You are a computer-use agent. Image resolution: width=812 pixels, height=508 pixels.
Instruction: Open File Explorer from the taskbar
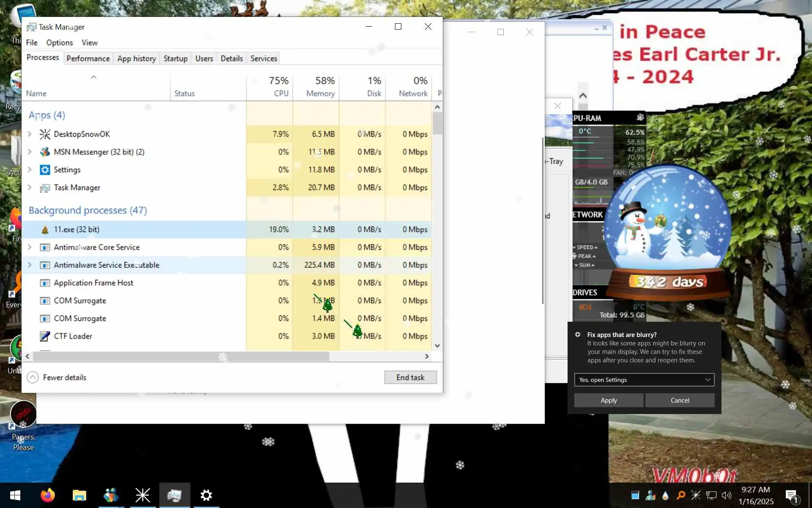79,495
